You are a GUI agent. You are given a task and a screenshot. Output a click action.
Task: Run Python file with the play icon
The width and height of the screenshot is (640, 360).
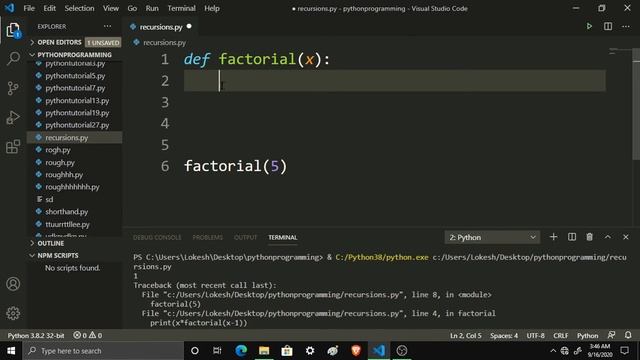(x=589, y=27)
